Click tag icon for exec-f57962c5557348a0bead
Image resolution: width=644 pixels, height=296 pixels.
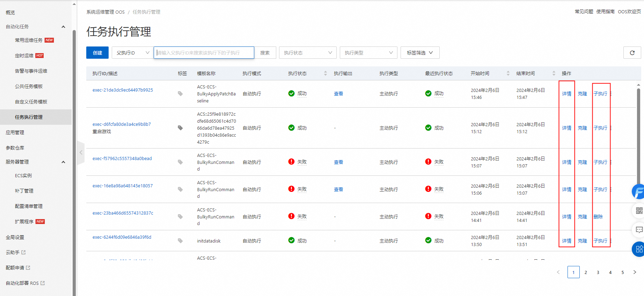(x=180, y=162)
